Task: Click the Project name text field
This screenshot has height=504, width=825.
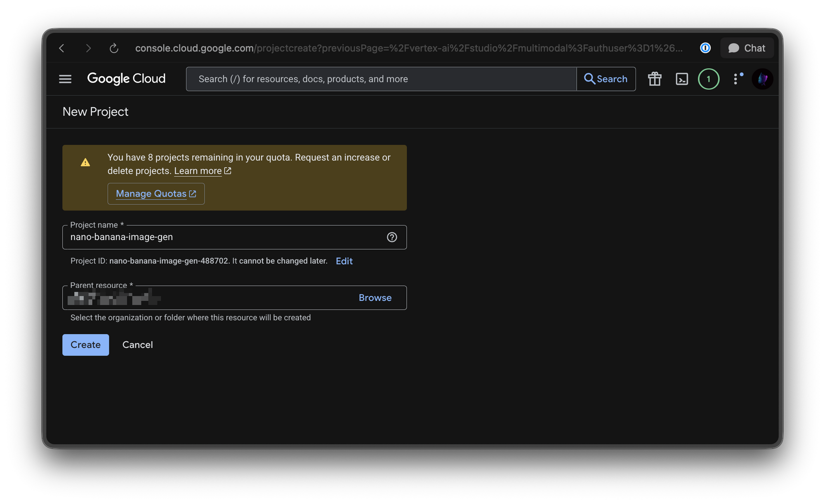Action: pyautogui.click(x=234, y=237)
